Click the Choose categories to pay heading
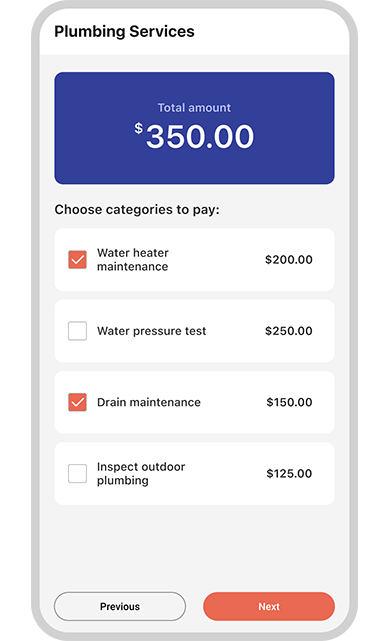This screenshot has width=390, height=641. [x=137, y=210]
